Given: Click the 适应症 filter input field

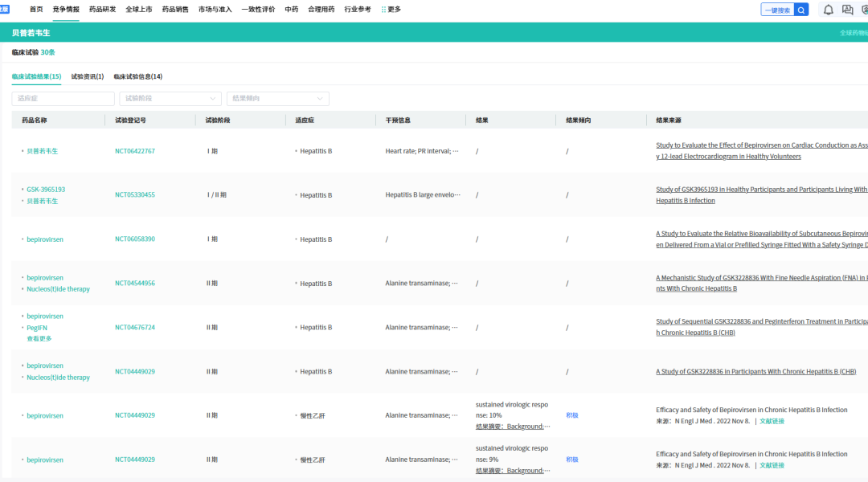Looking at the screenshot, I should click(63, 99).
